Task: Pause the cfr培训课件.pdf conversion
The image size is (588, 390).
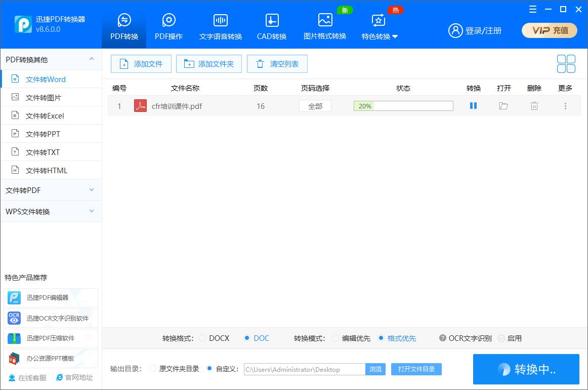Action: pos(473,105)
